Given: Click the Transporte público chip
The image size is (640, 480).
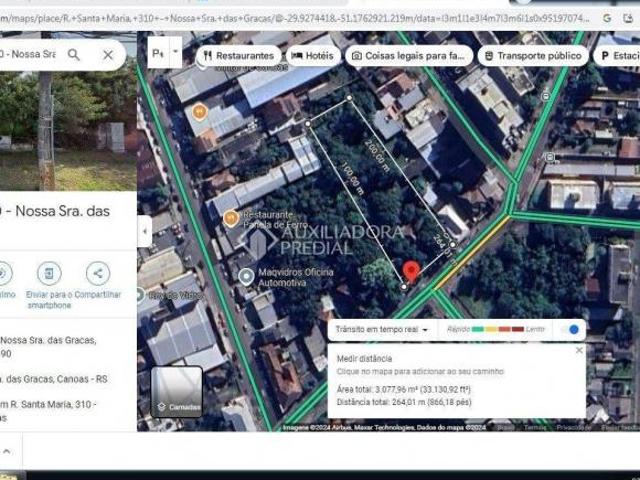Looking at the screenshot, I should point(533,56).
